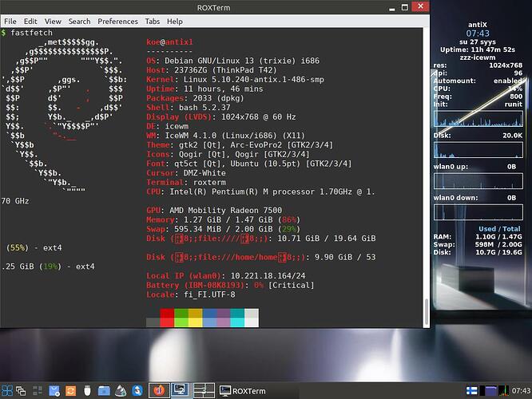Viewport: 532px width, 399px height.
Task: Open the Help menu
Action: tap(175, 22)
